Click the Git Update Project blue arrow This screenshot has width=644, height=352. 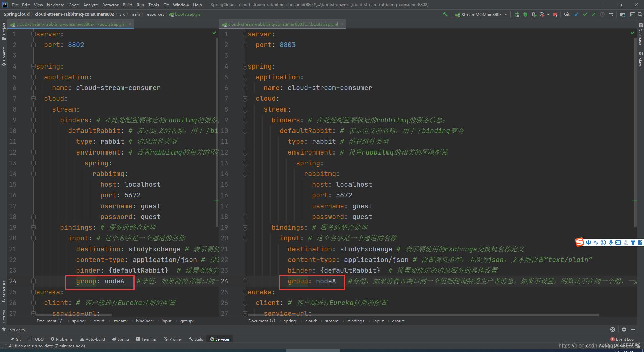(x=576, y=14)
